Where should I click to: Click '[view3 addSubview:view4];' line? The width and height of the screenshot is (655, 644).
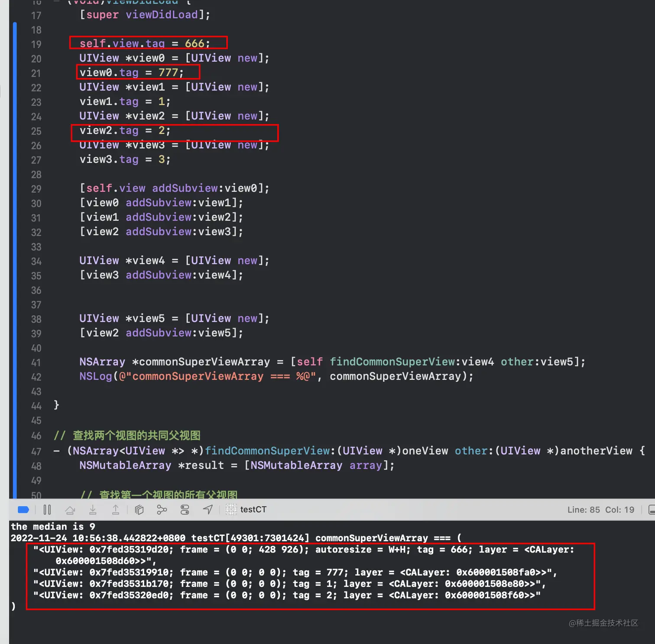[x=161, y=275]
